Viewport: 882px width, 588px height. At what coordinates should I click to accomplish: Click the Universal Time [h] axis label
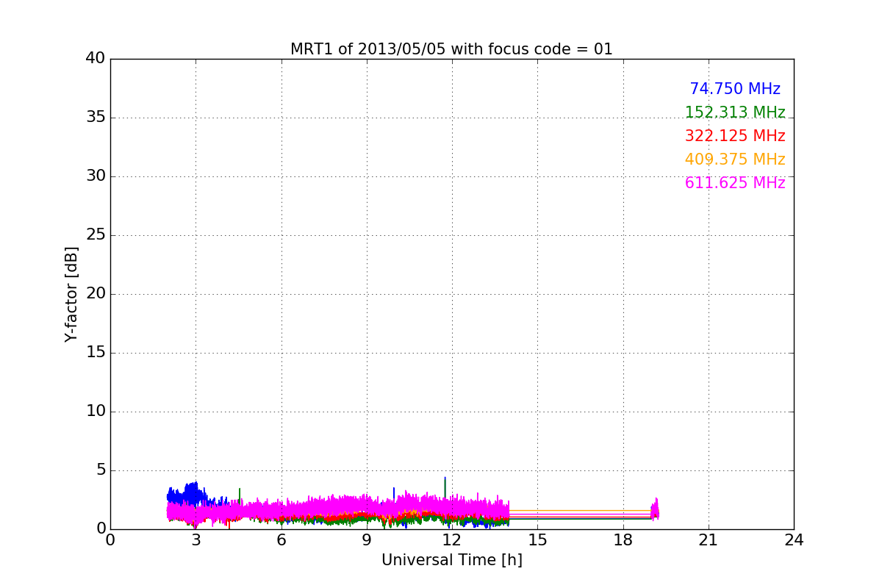click(451, 560)
